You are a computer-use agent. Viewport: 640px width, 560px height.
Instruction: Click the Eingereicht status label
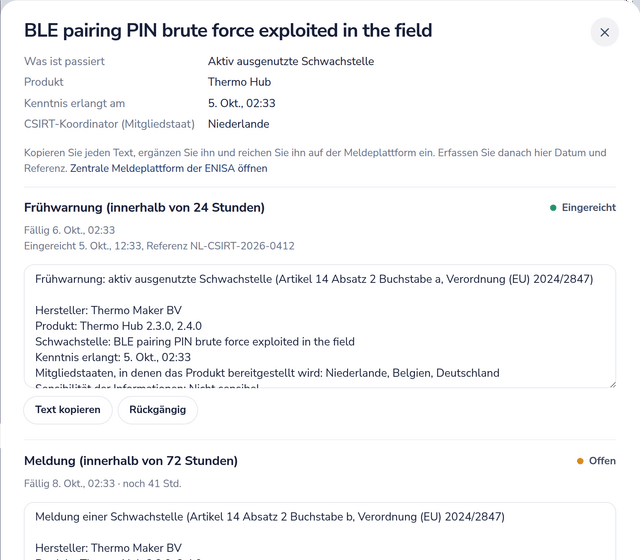[x=589, y=208]
